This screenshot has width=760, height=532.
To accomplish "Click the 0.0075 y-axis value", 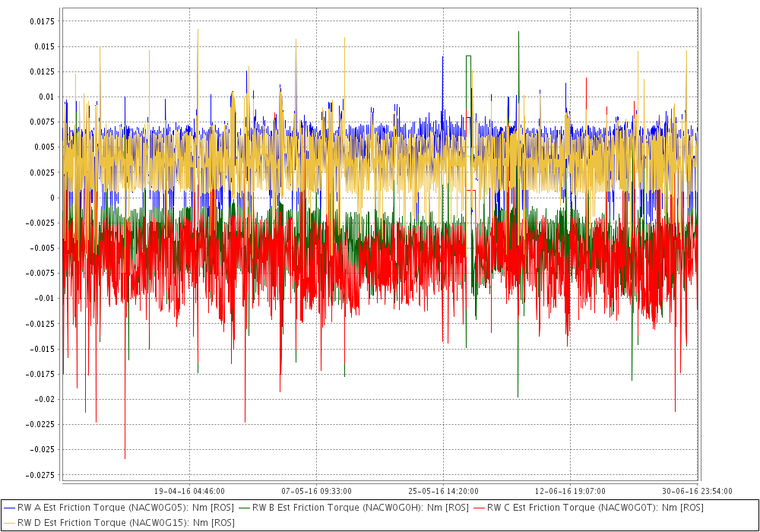I will 42,122.
